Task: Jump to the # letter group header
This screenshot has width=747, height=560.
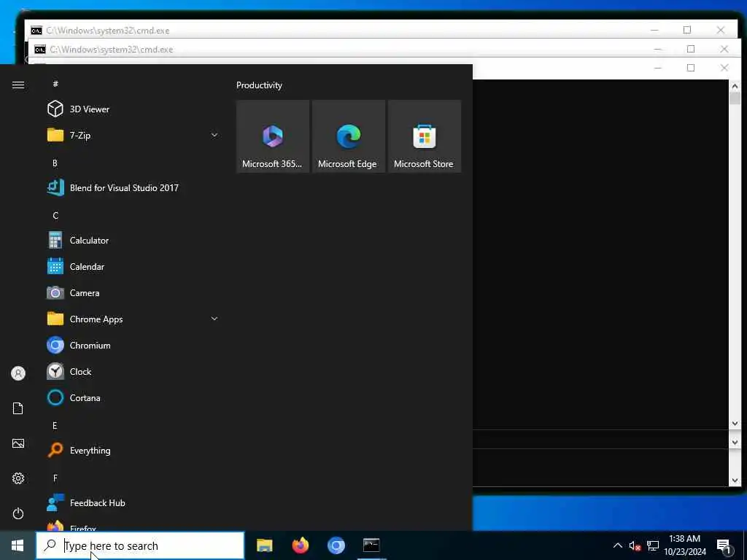Action: [55, 84]
